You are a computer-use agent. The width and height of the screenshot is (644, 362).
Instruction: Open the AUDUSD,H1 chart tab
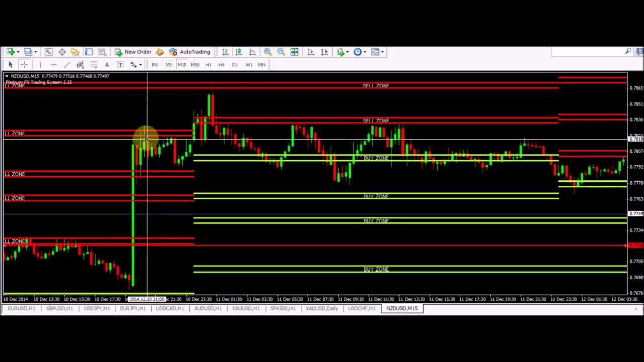[208, 308]
